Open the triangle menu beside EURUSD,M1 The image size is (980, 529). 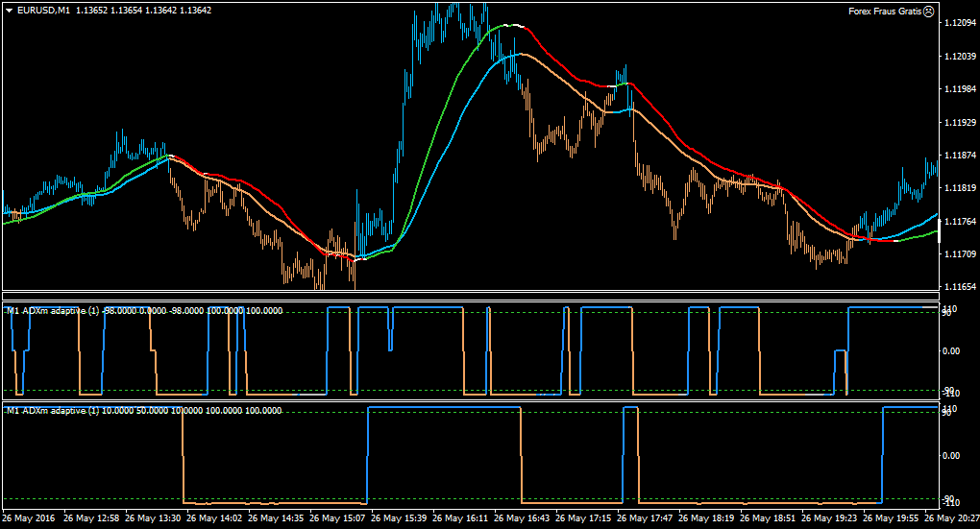(x=10, y=11)
